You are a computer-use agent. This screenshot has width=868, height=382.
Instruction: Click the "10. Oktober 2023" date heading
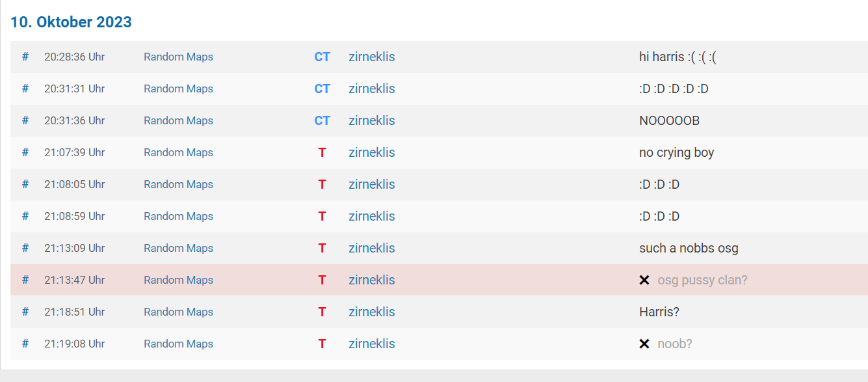(71, 21)
